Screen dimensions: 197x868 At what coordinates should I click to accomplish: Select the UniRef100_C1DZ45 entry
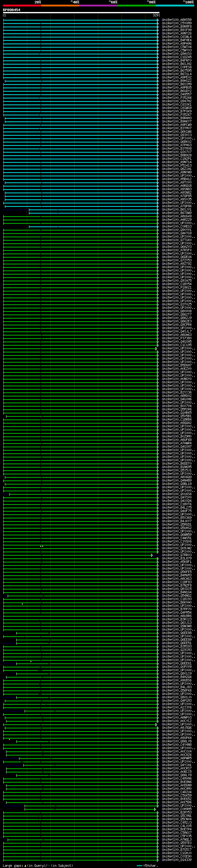click(177, 57)
